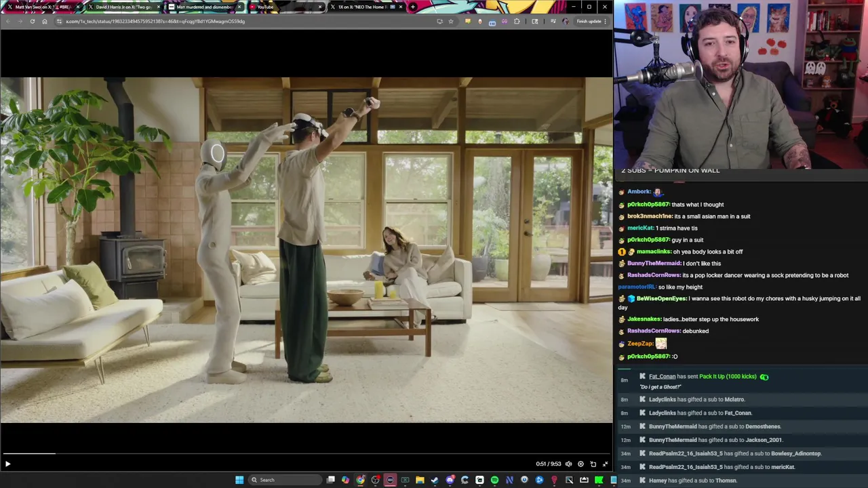Open Copilot from the taskbar
Viewport: 868px width, 488px height.
point(345,480)
